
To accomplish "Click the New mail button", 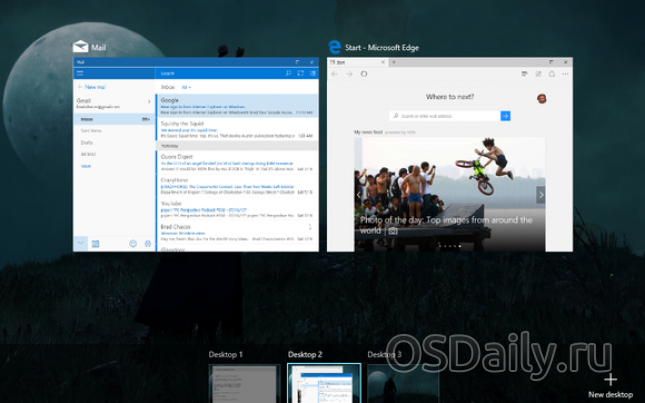I will 95,87.
